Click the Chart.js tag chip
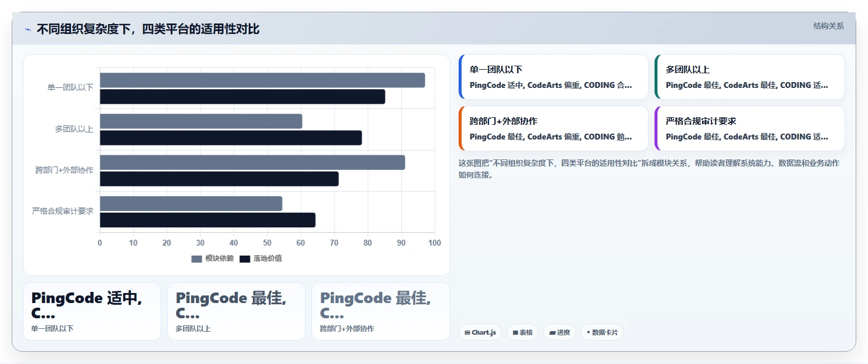 480,332
